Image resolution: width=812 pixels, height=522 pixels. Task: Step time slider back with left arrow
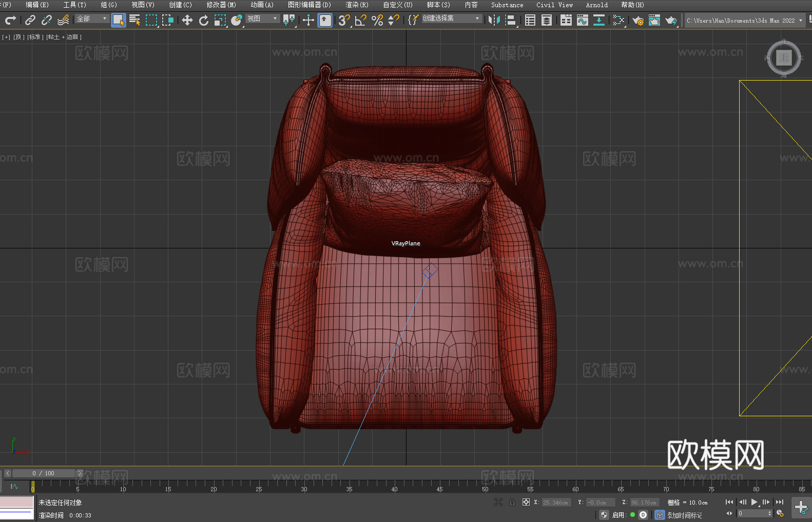[x=7, y=473]
